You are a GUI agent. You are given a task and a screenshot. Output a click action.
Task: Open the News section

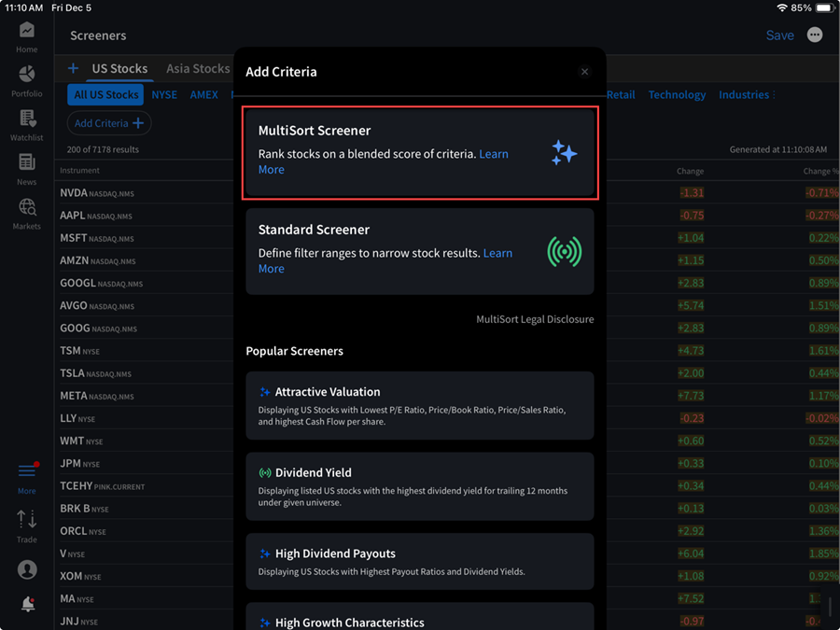tap(26, 166)
